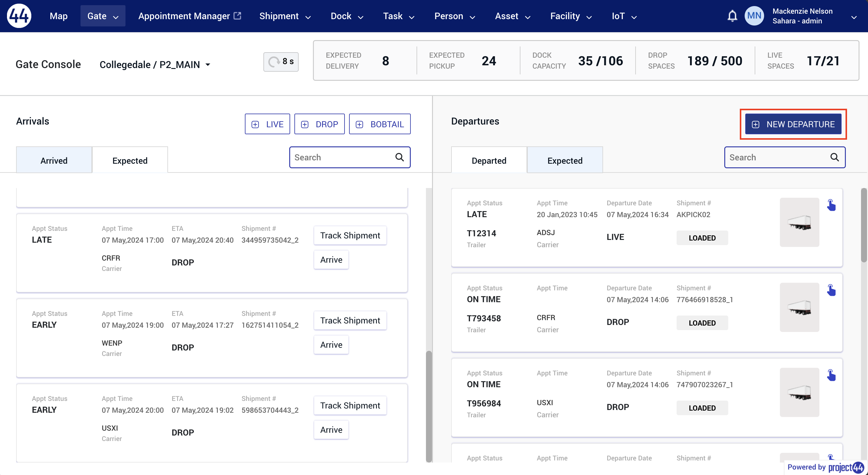The image size is (868, 475).
Task: Arrive the WENP carrier shipment
Action: point(331,344)
